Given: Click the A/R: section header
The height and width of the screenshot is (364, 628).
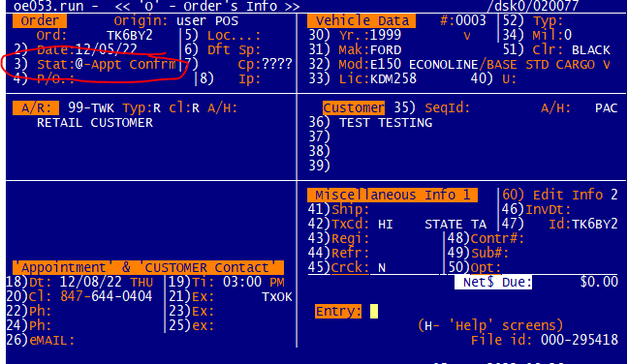Looking at the screenshot, I should [x=36, y=108].
